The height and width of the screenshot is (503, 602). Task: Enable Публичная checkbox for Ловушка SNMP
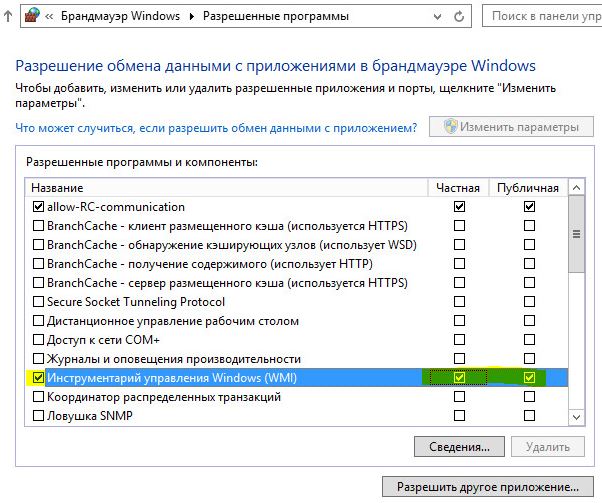[x=529, y=416]
